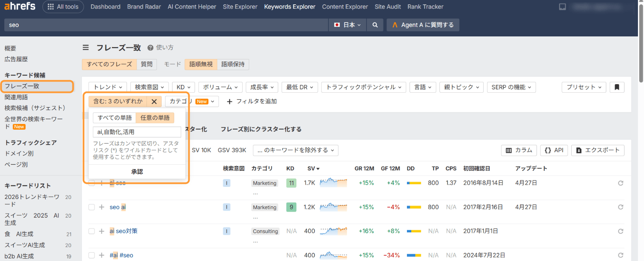This screenshot has height=261, width=644.
Task: Click the bookmark saved filters icon
Action: (x=617, y=87)
